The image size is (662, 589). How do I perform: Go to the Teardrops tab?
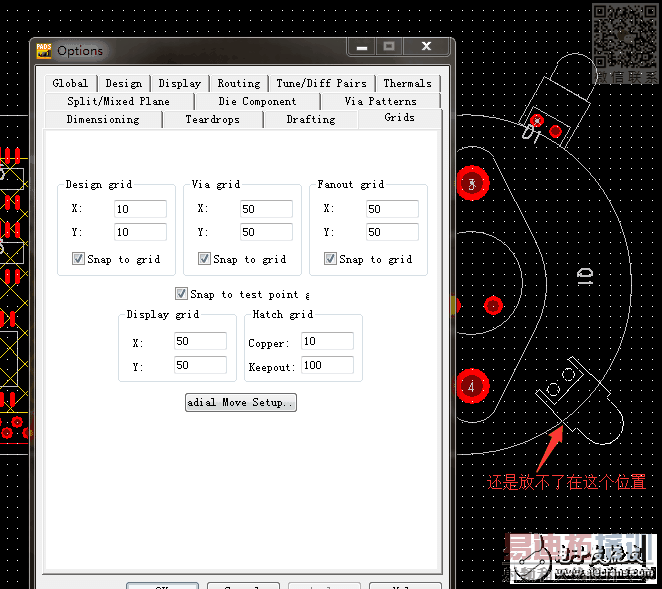tap(212, 119)
